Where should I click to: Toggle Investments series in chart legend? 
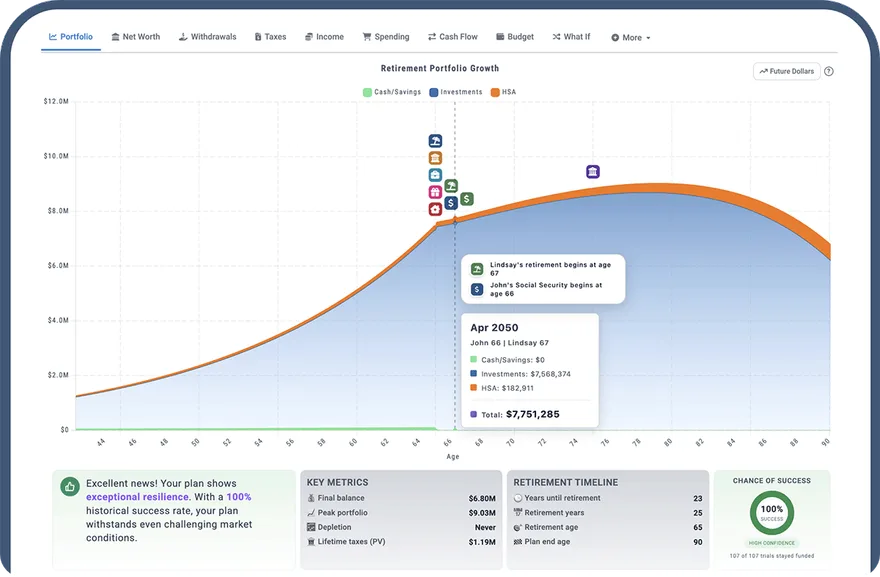coord(456,92)
